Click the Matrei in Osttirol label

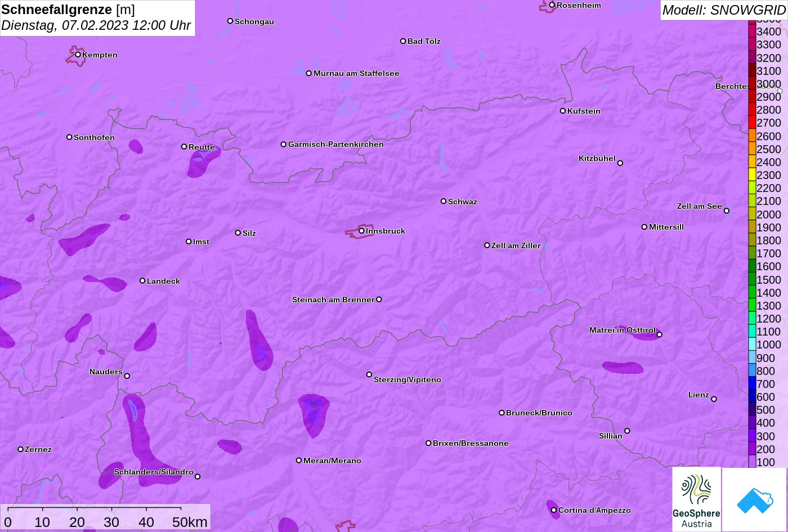[623, 330]
